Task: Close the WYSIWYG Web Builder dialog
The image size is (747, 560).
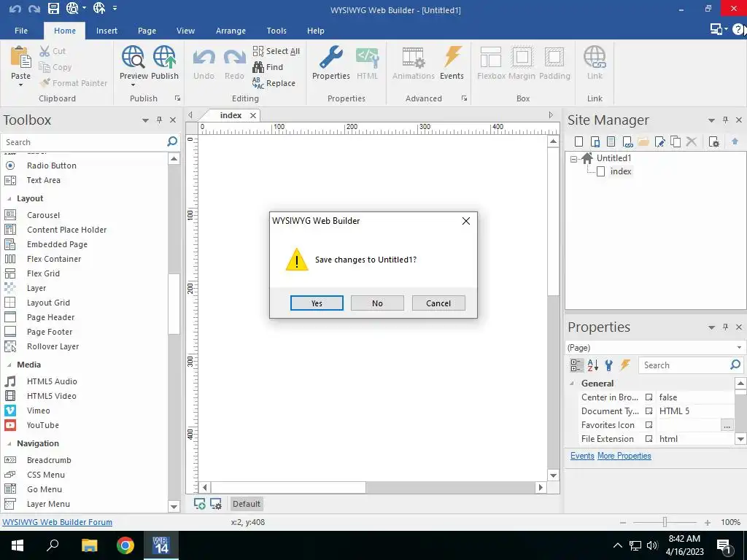Action: point(466,221)
